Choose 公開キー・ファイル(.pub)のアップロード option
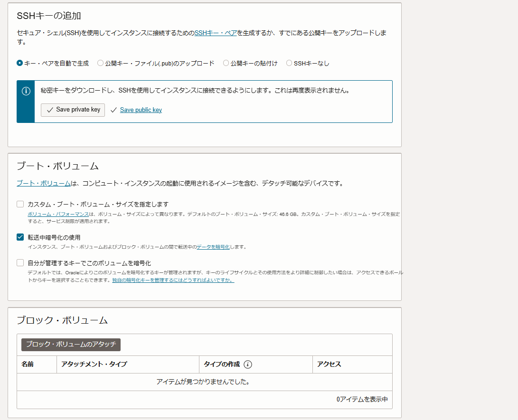The width and height of the screenshot is (518, 420). click(100, 63)
